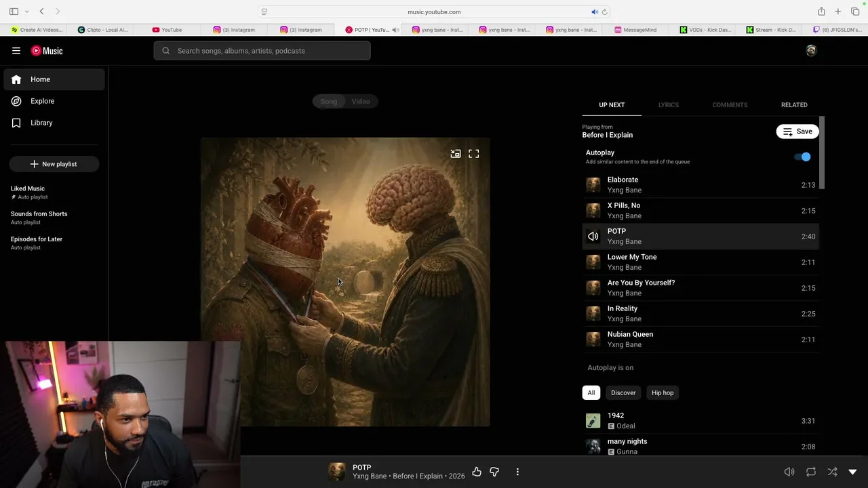Select the Hip hop autoplay filter chip
868x488 pixels.
(663, 393)
